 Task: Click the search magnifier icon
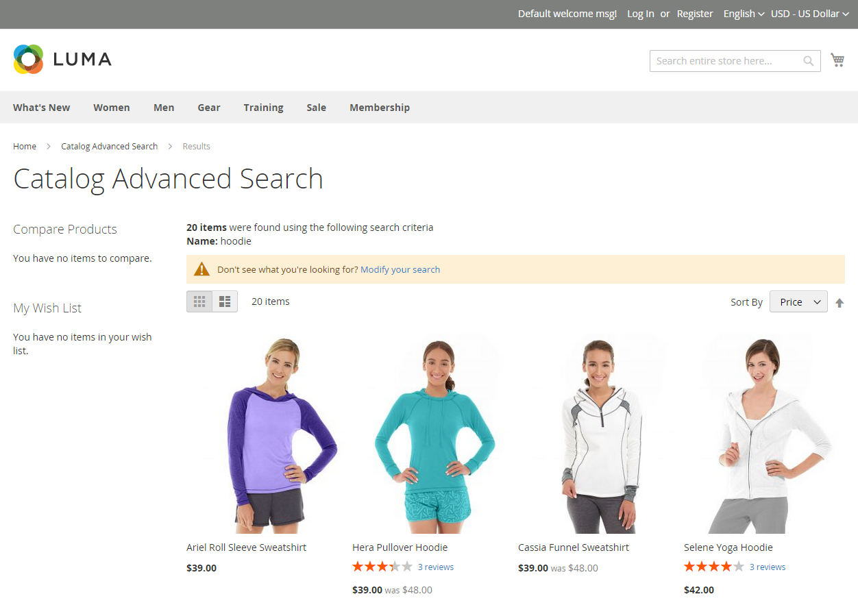tap(808, 60)
